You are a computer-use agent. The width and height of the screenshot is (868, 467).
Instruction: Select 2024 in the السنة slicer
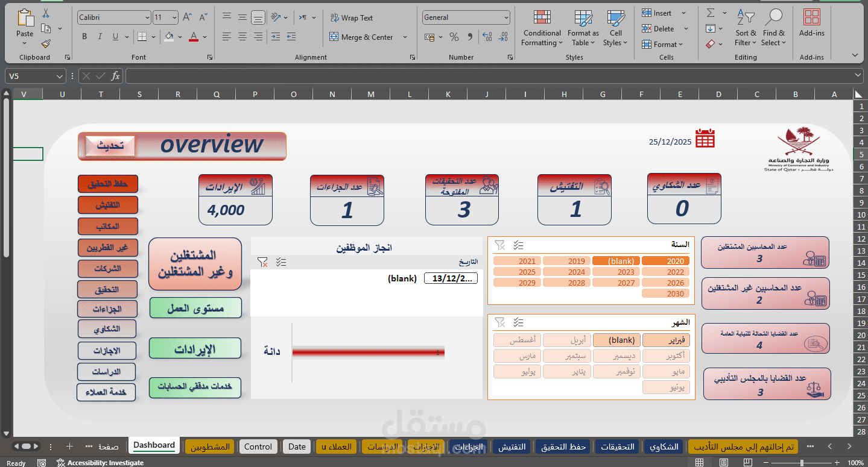566,272
